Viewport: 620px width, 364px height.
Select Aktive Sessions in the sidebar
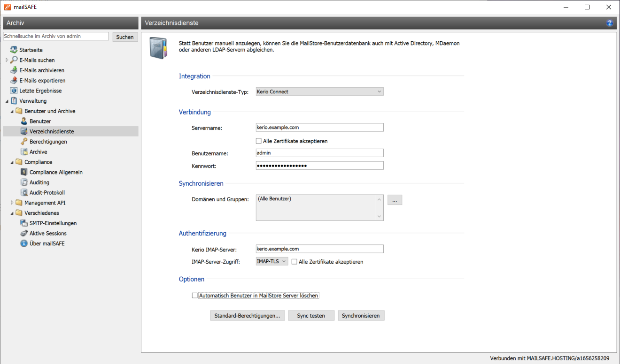click(48, 234)
